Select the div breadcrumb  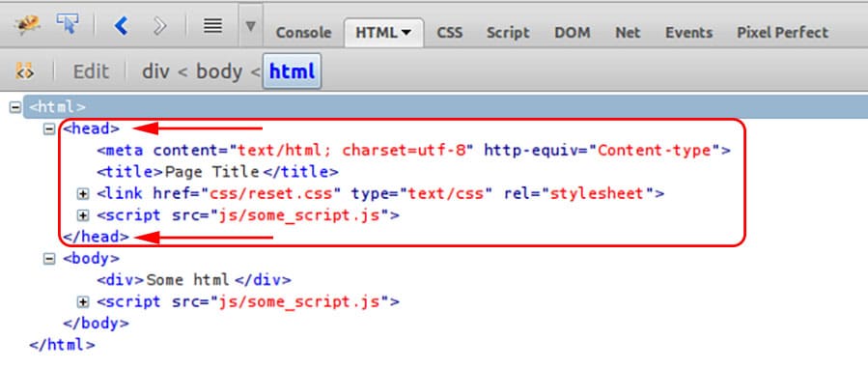tap(155, 71)
